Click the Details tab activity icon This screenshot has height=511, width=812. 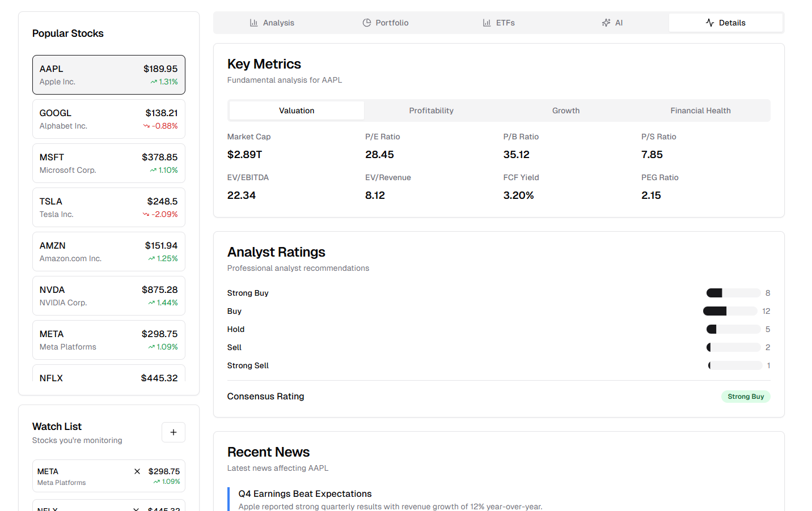(x=710, y=23)
